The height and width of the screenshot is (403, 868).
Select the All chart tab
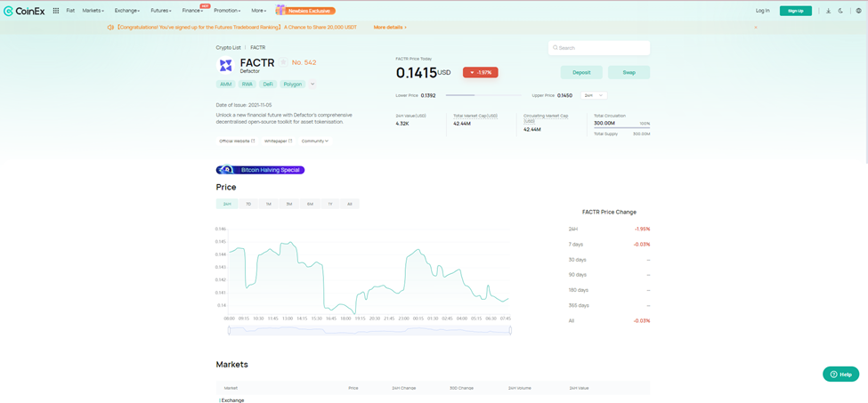[x=349, y=204]
